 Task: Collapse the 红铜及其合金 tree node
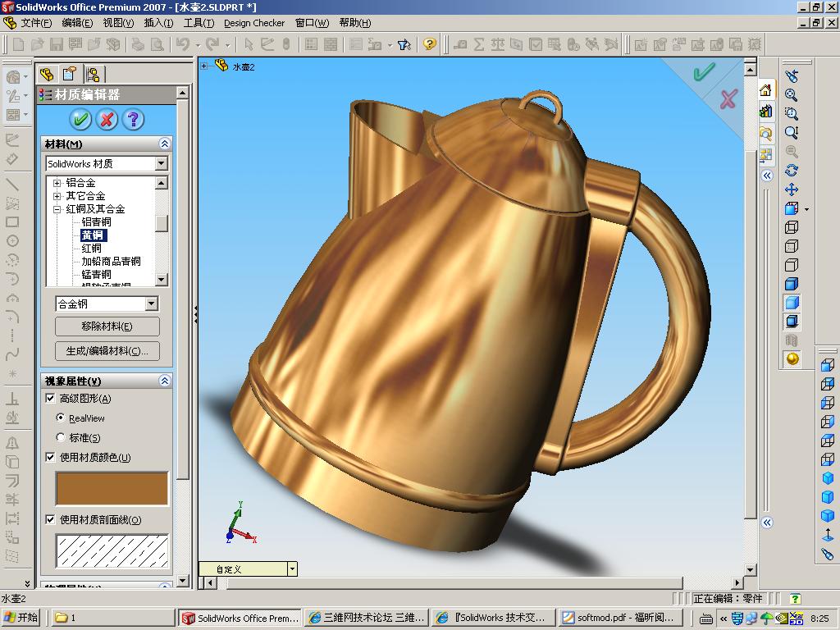pyautogui.click(x=57, y=209)
